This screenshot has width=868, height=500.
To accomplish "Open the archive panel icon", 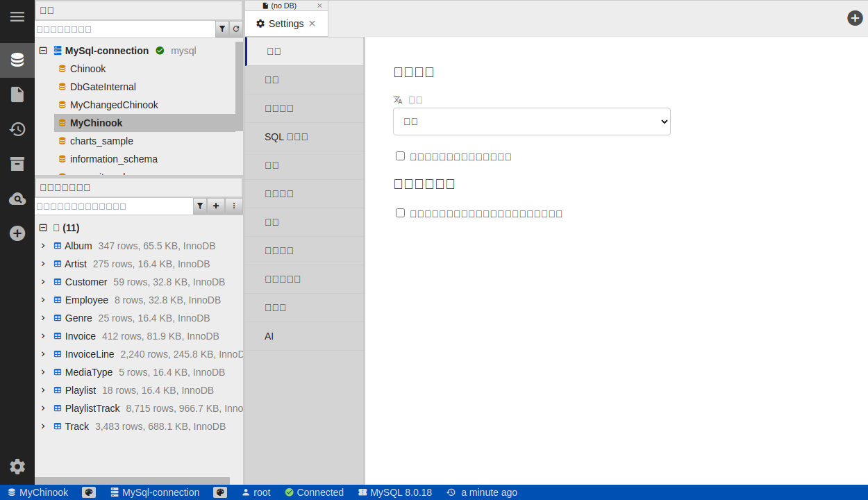I will (17, 164).
